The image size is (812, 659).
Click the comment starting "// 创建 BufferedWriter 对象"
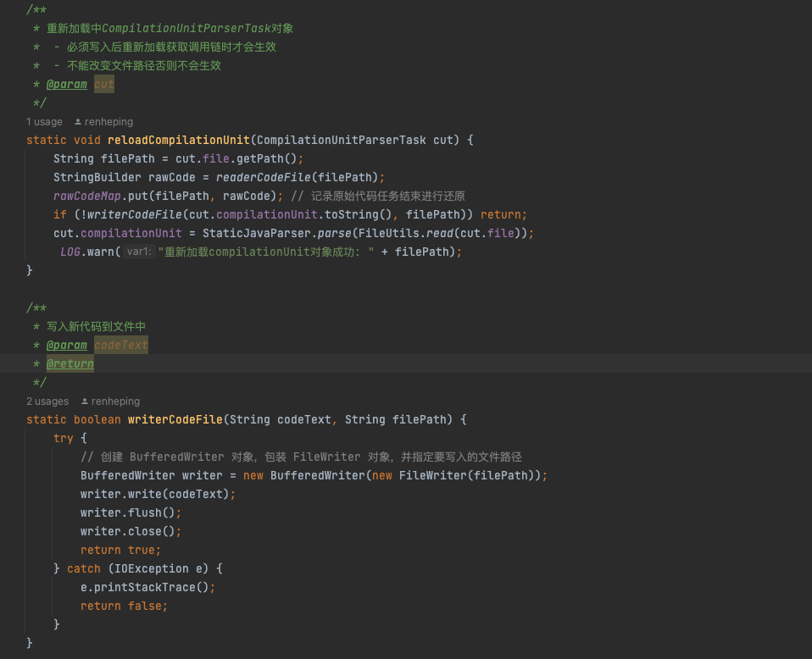coord(301,457)
